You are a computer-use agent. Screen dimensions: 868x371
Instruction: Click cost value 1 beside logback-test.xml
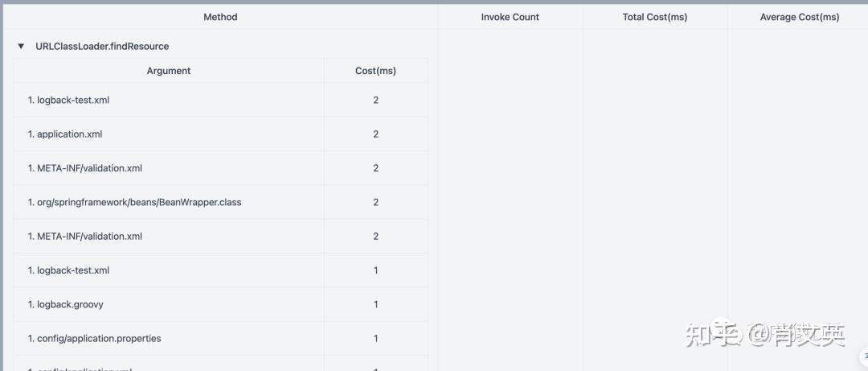(x=375, y=270)
